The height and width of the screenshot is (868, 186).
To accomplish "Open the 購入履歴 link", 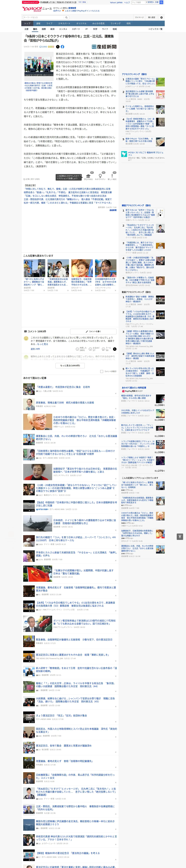I will coord(152,17).
